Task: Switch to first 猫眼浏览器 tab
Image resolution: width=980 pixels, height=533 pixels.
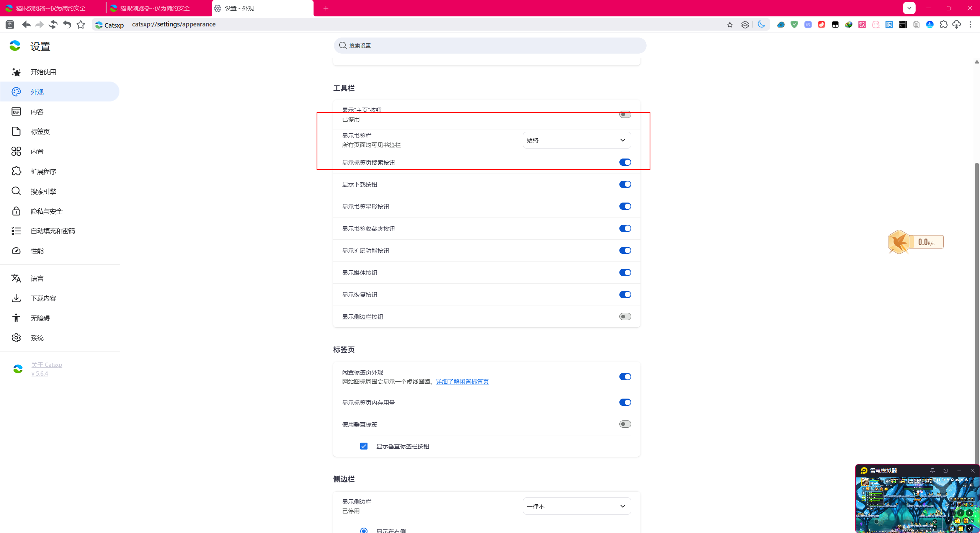Action: pyautogui.click(x=53, y=8)
